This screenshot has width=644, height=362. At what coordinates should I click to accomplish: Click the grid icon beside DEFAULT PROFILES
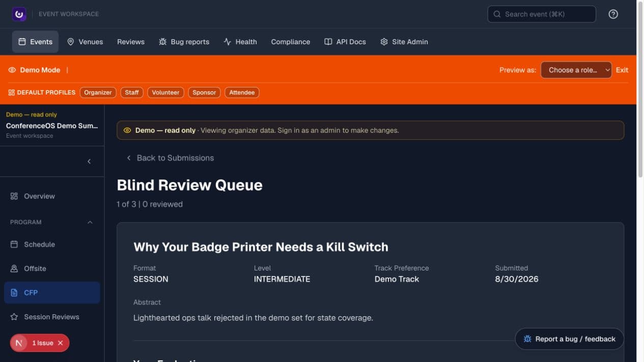(x=12, y=93)
